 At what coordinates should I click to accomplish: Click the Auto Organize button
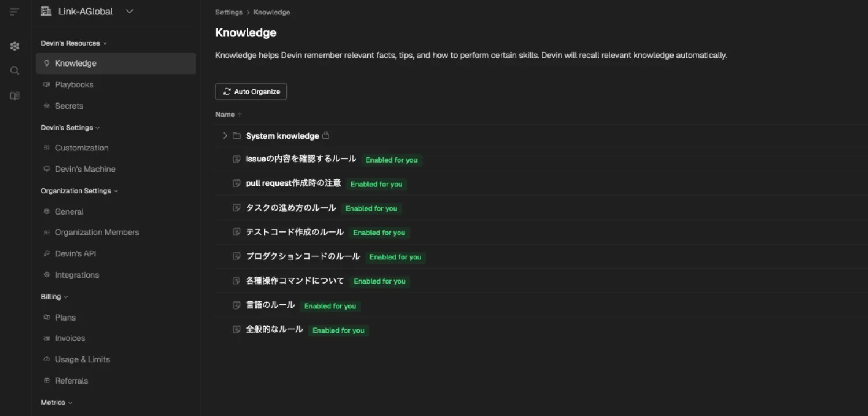[251, 91]
